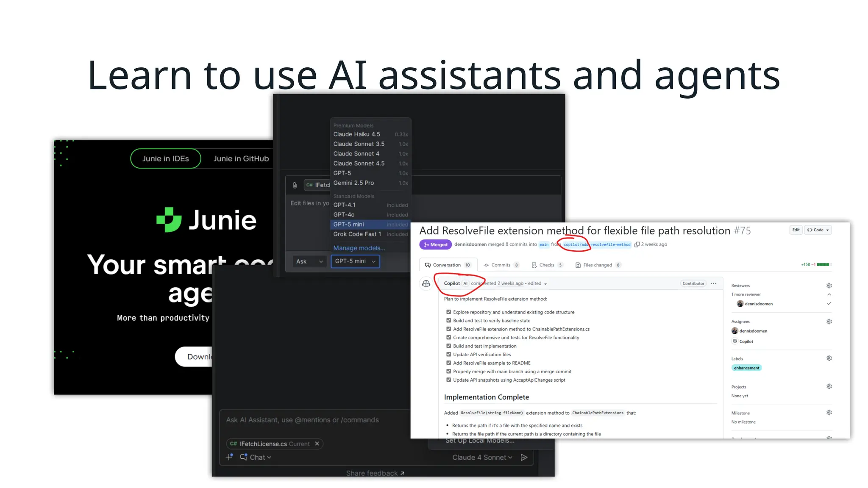Toggle 'Add ResolveFile example to README' checkbox
The width and height of the screenshot is (868, 488).
pyautogui.click(x=448, y=363)
